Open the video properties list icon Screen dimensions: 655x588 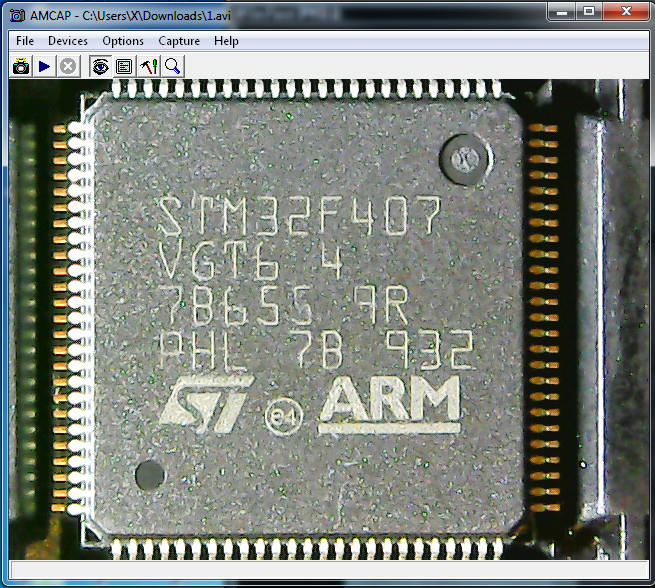pyautogui.click(x=124, y=66)
